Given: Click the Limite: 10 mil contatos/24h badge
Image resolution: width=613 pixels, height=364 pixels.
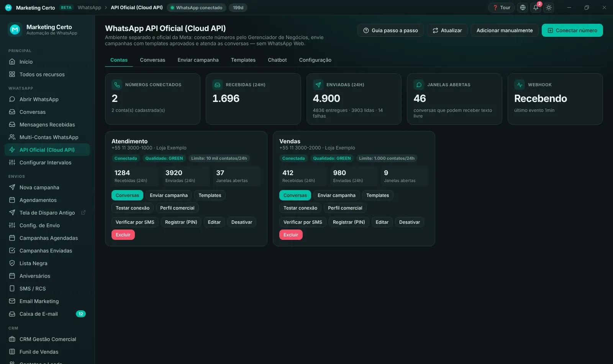Looking at the screenshot, I should pos(219,158).
